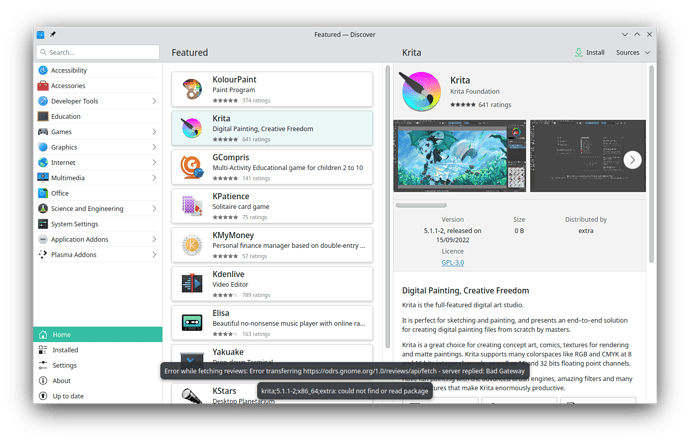Open the Krita anime painting screenshot
Viewport: 690px width, 443px height.
pyautogui.click(x=459, y=156)
